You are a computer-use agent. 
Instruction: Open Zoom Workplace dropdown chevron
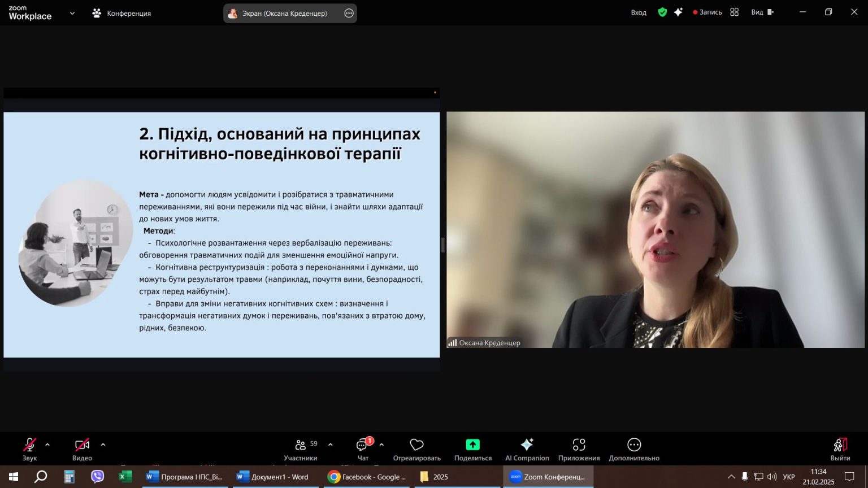pos(72,13)
